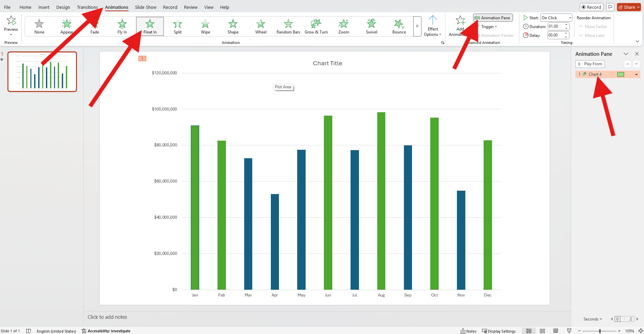Select the Bounce animation

(x=399, y=26)
